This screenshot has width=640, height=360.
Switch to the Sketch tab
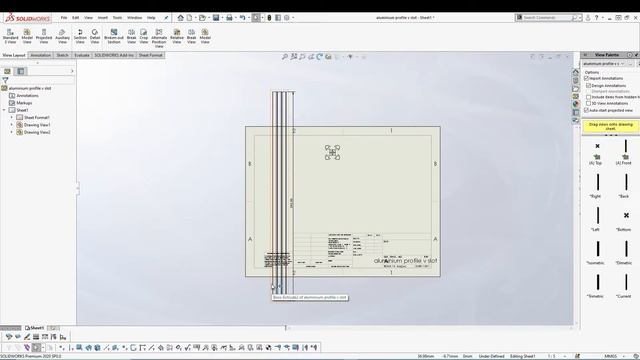[x=62, y=55]
